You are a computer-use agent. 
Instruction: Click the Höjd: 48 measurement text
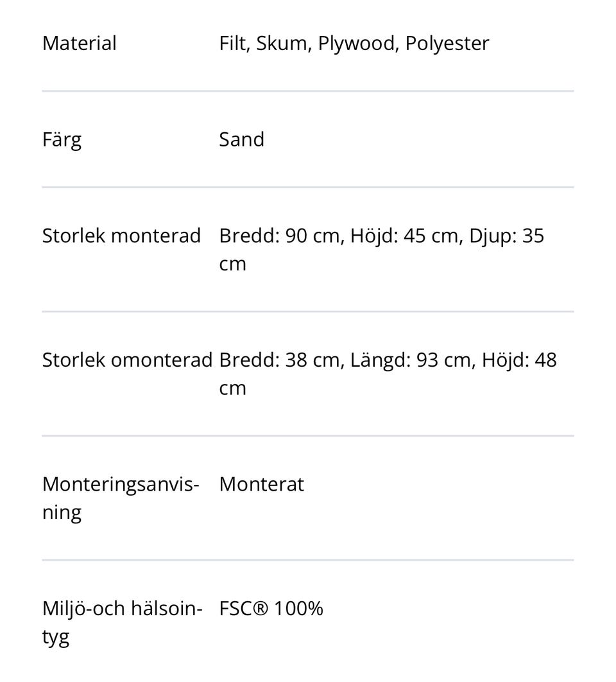point(519,360)
